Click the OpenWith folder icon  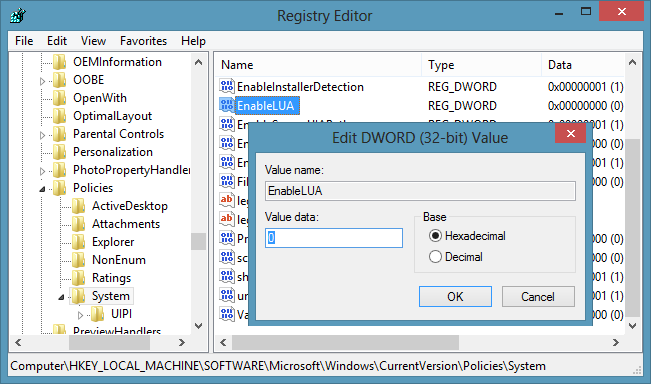[60, 98]
